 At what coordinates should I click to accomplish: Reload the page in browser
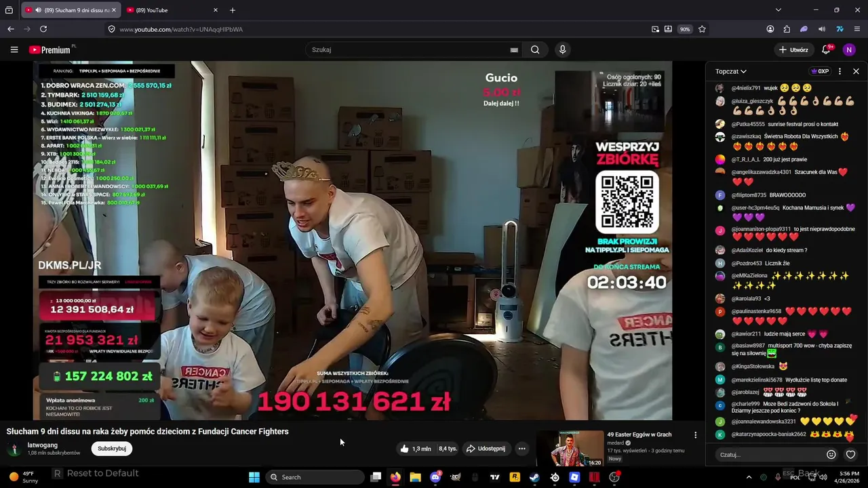tap(43, 29)
